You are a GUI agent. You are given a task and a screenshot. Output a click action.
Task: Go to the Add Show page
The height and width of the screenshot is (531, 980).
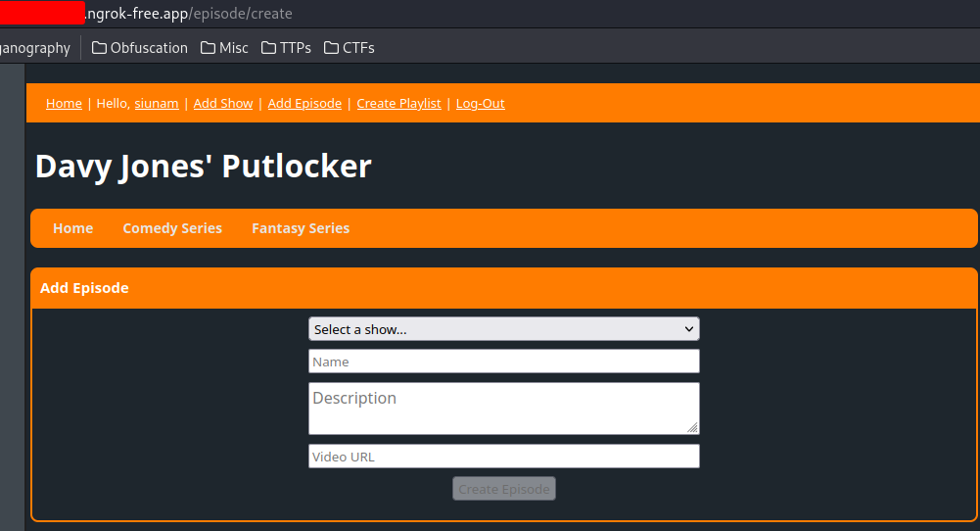point(223,103)
